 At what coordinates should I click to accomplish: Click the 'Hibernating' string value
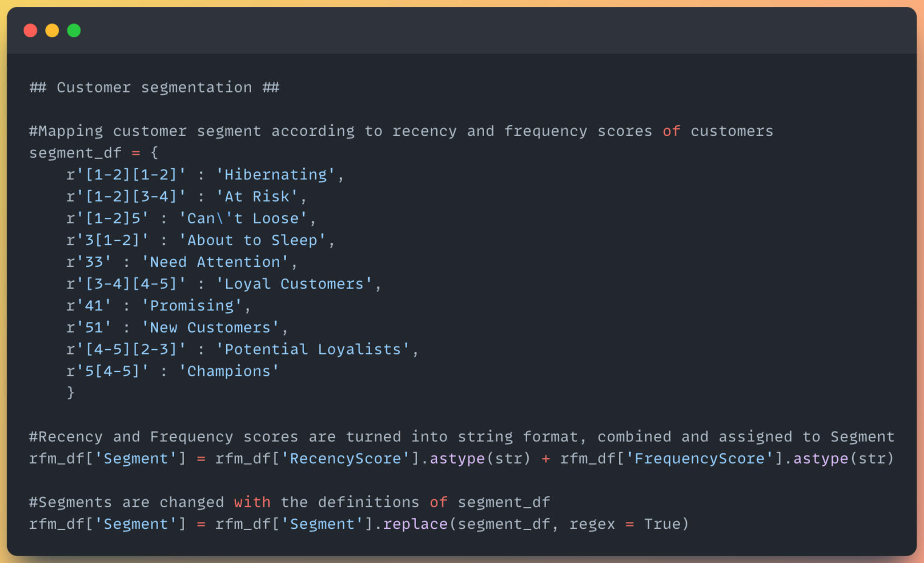276,175
